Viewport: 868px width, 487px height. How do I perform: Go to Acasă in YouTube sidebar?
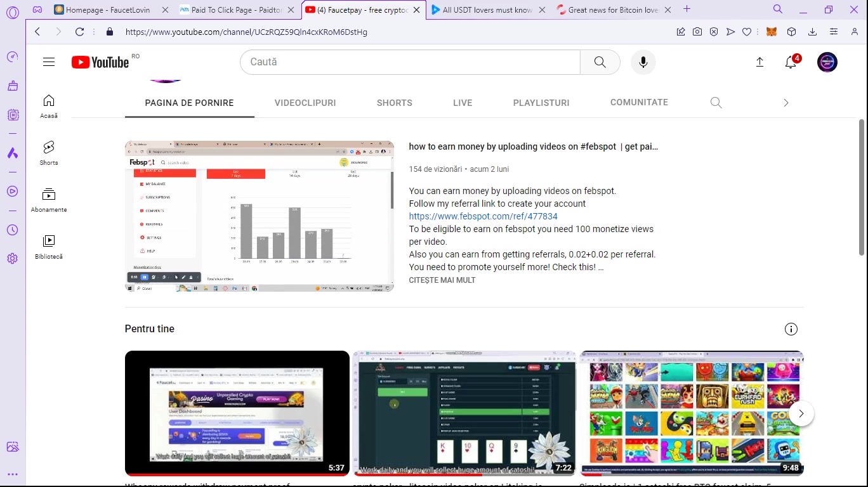49,107
